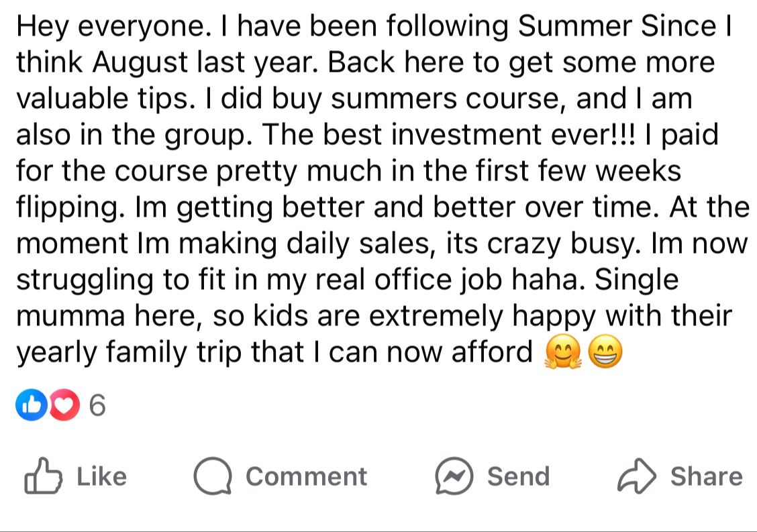Select the Comment text label
This screenshot has width=757, height=532.
tap(306, 476)
